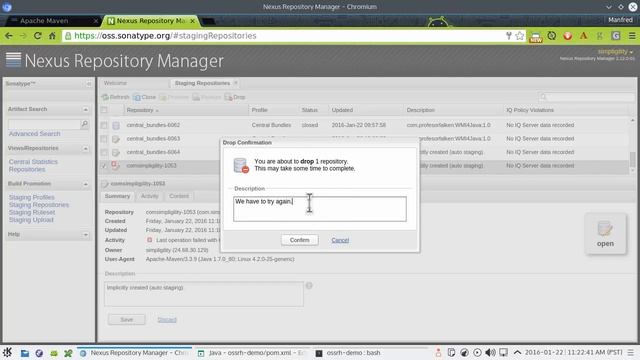Open the browser home page
Image resolution: width=640 pixels, height=360 pixels.
pos(52,36)
